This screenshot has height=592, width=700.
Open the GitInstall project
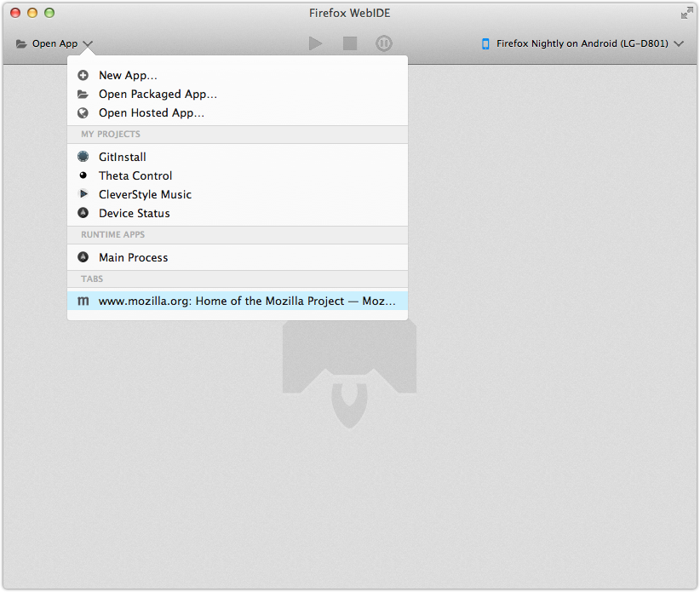point(237,157)
